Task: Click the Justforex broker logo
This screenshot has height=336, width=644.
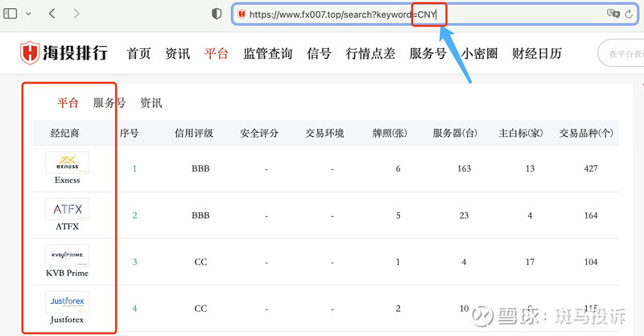Action: point(67,302)
